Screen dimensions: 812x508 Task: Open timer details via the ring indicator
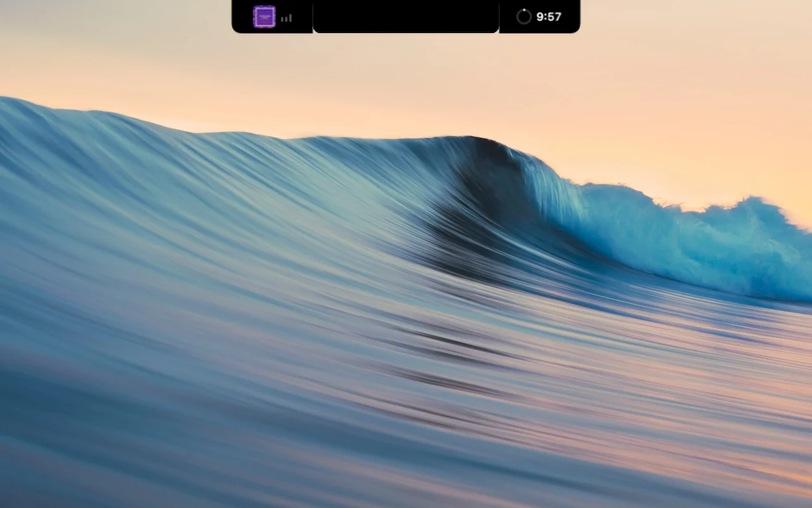523,17
